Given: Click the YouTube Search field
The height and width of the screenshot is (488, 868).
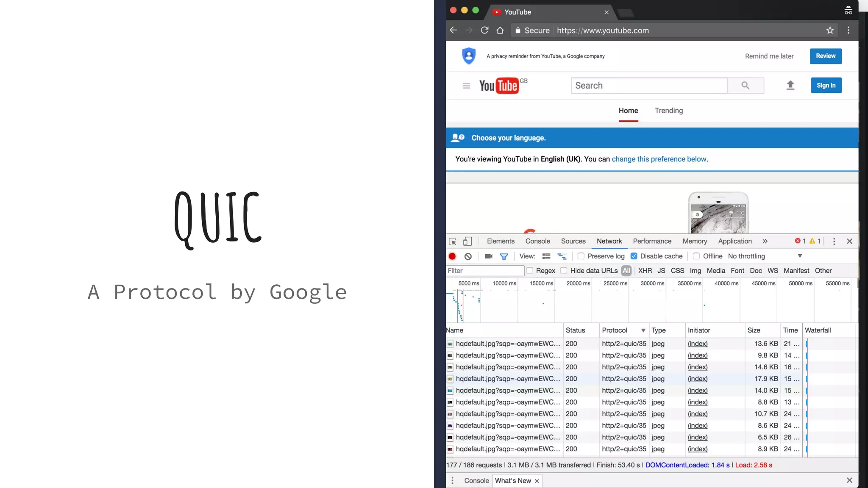Looking at the screenshot, I should click(649, 86).
